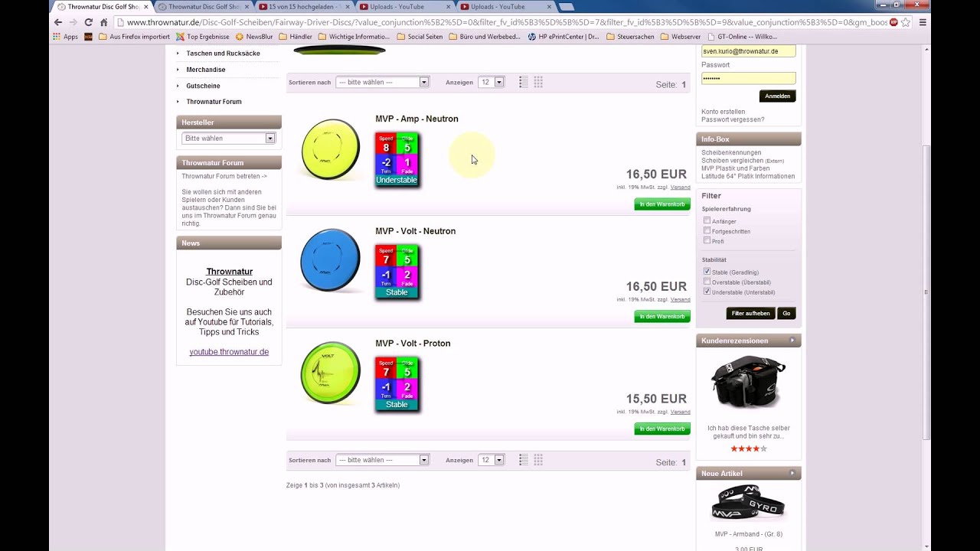Image resolution: width=980 pixels, height=551 pixels.
Task: Open the MVP - Volt - Neutron product title
Action: pyautogui.click(x=415, y=231)
